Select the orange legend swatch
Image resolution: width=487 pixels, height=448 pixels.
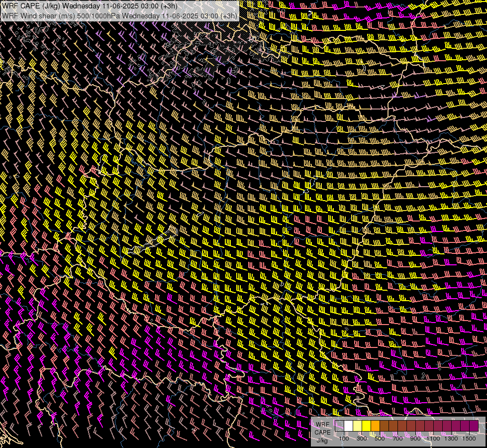pyautogui.click(x=375, y=426)
